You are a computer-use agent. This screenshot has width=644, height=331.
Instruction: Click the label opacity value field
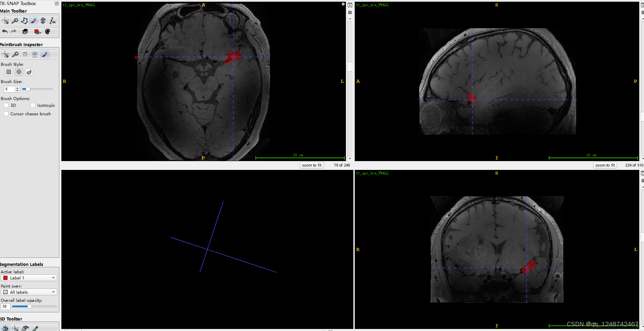click(5, 306)
